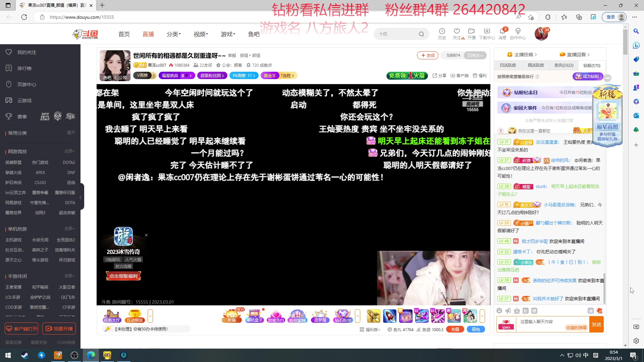Click the 福星挑战 progress bar
644x362 pixels.
(177, 75)
